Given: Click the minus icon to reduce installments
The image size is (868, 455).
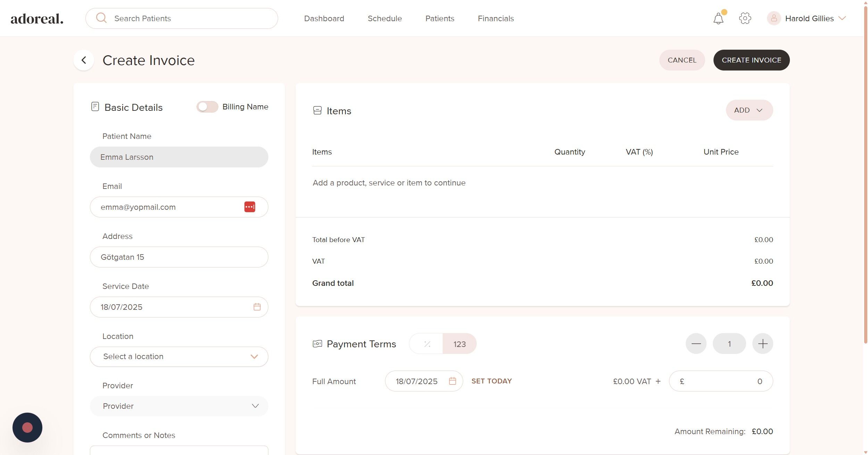Looking at the screenshot, I should point(696,344).
